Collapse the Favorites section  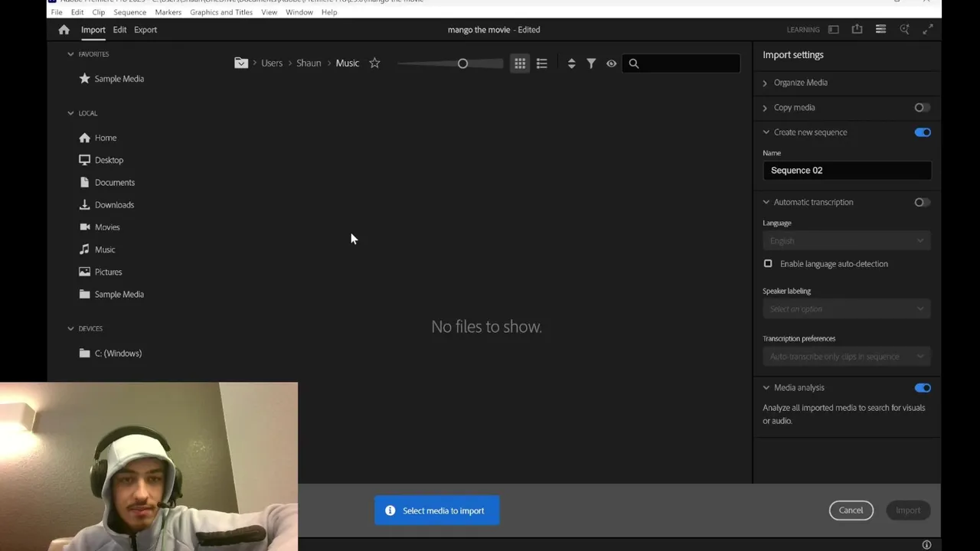click(70, 54)
